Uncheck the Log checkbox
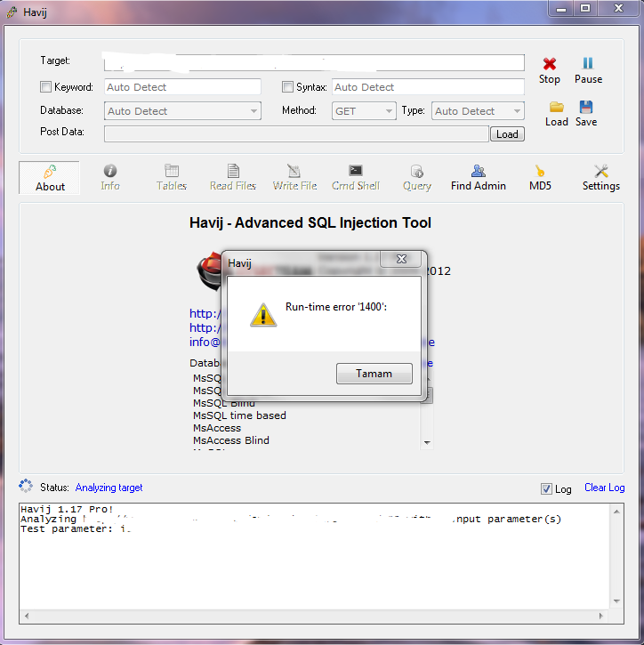644x645 pixels. [x=546, y=488]
